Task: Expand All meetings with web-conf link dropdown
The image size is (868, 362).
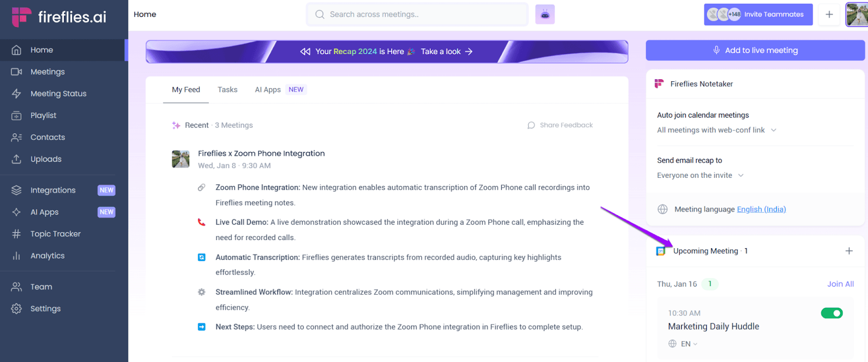Action: pos(717,130)
